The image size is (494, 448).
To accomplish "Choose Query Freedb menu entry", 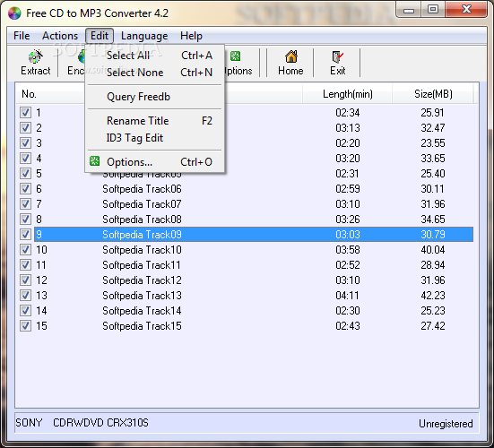I will coord(155,97).
